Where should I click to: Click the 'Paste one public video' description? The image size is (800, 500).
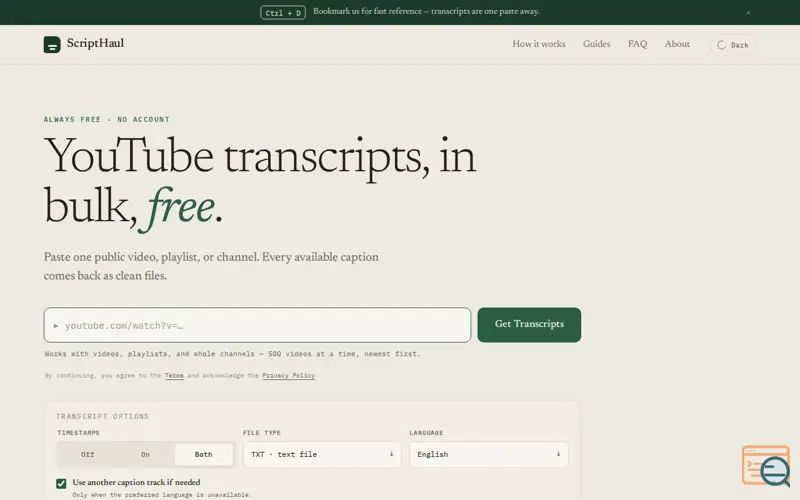click(x=211, y=266)
